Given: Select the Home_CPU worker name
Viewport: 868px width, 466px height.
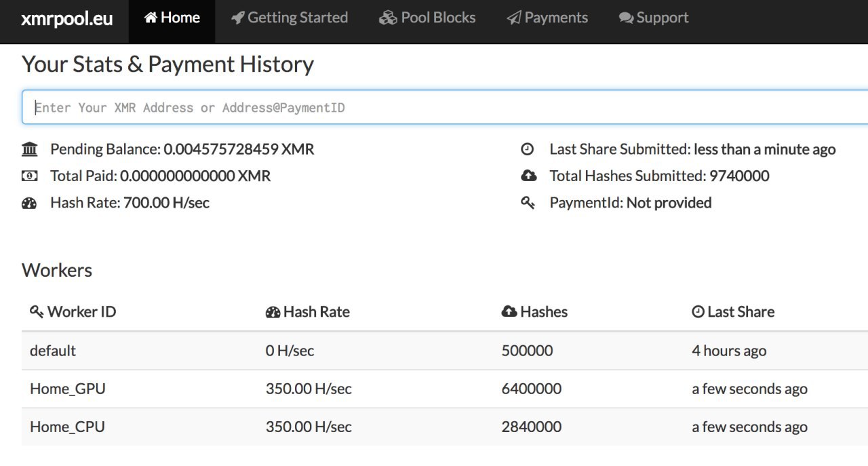Looking at the screenshot, I should click(x=67, y=427).
